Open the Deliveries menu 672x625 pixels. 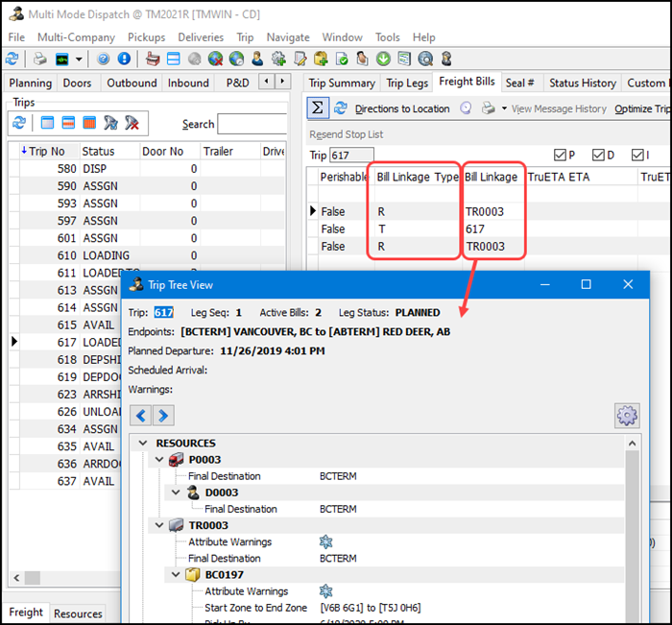pyautogui.click(x=201, y=36)
